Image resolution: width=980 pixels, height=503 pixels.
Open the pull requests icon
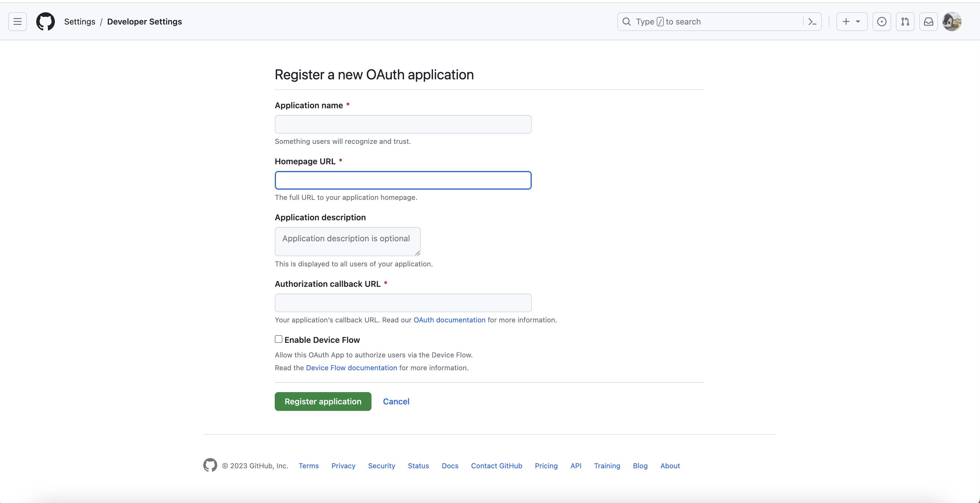click(x=905, y=22)
